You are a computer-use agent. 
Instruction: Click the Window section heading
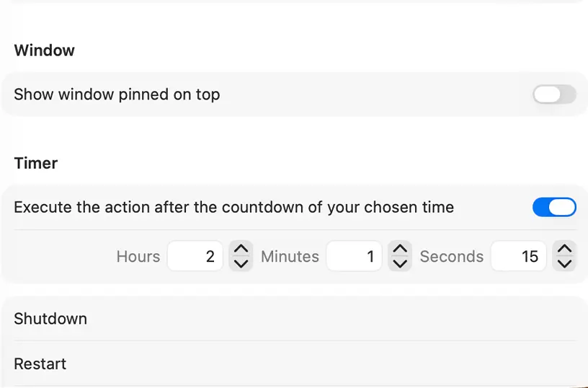pos(45,50)
